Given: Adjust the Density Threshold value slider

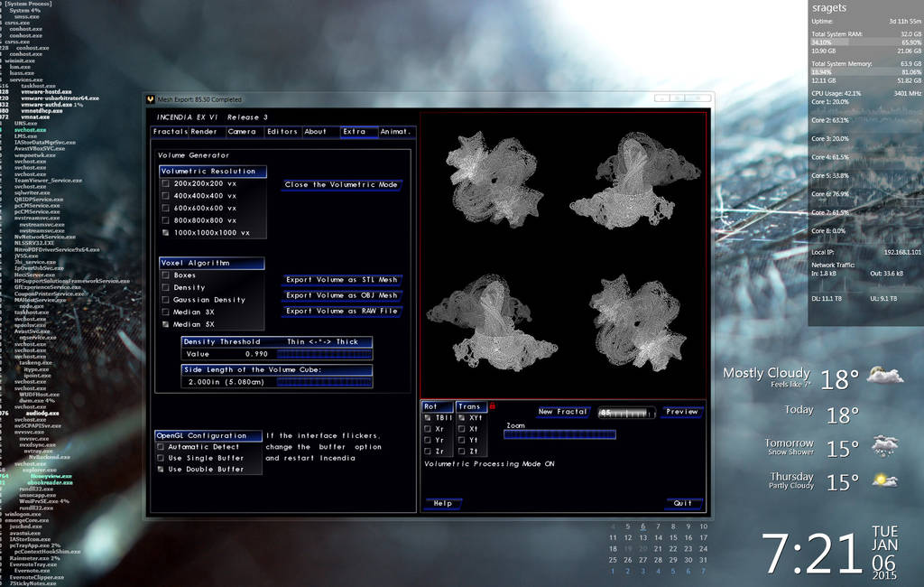Looking at the screenshot, I should point(324,355).
